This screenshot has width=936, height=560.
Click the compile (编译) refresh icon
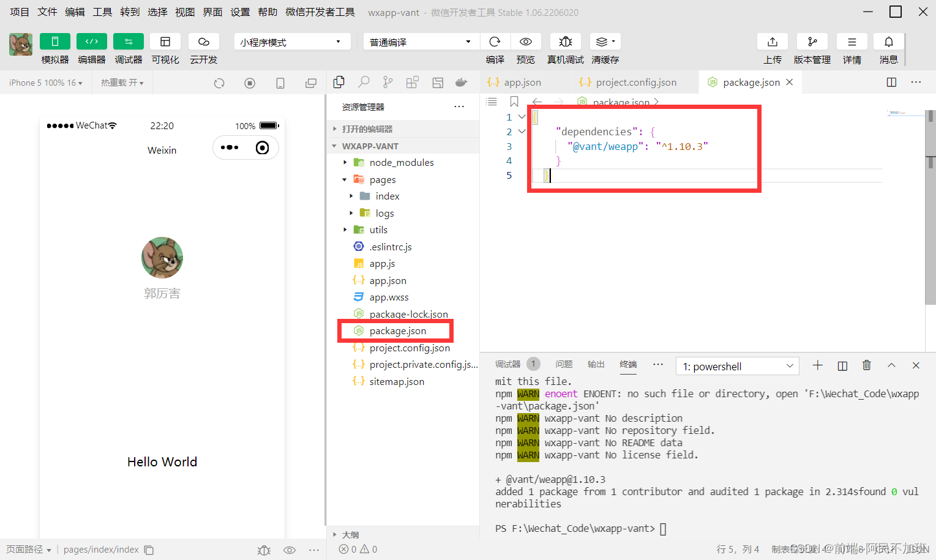(495, 41)
